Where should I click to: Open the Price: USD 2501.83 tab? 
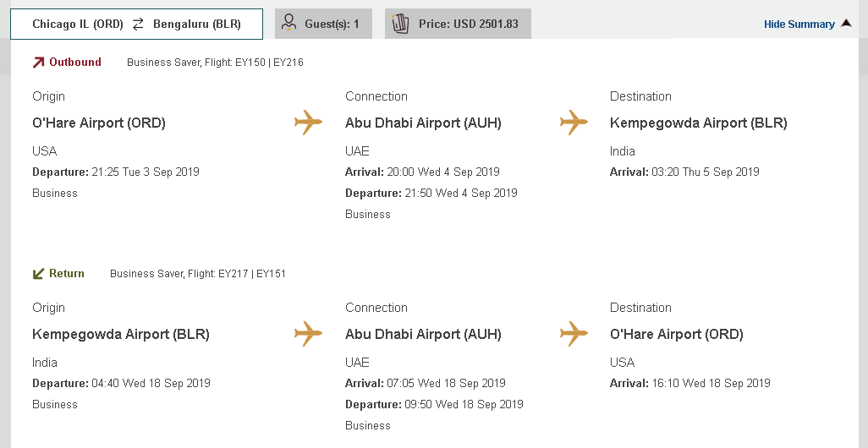click(x=458, y=24)
